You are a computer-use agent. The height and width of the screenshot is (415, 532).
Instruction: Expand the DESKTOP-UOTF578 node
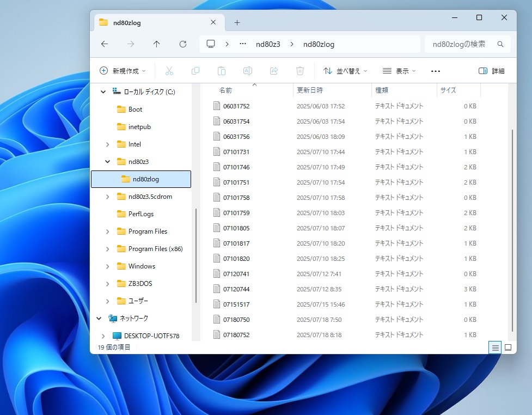[103, 336]
